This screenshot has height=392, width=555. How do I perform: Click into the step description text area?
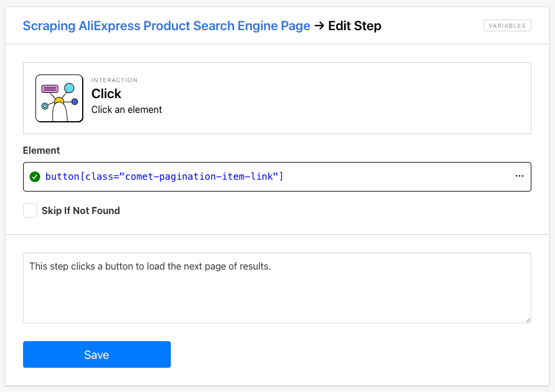pos(277,288)
